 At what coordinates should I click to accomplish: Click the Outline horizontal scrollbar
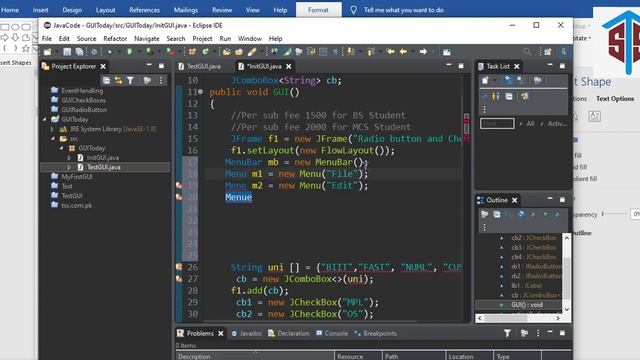519,318
